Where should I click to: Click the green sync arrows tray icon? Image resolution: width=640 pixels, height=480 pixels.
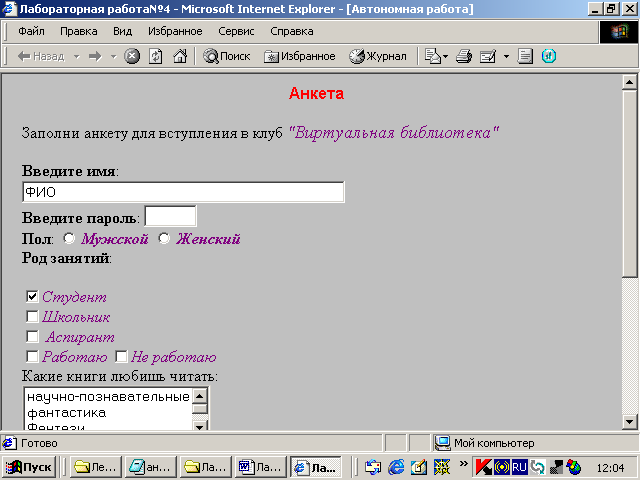[x=538, y=467]
